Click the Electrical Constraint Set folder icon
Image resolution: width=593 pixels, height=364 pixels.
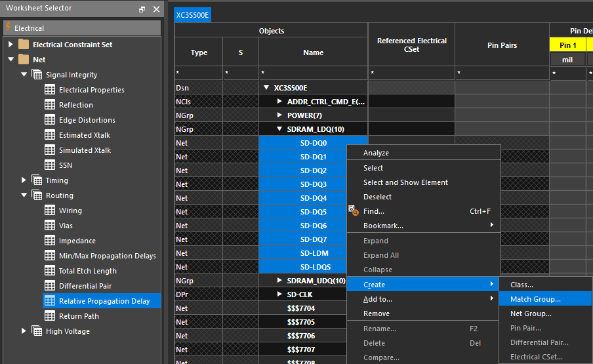coord(24,45)
